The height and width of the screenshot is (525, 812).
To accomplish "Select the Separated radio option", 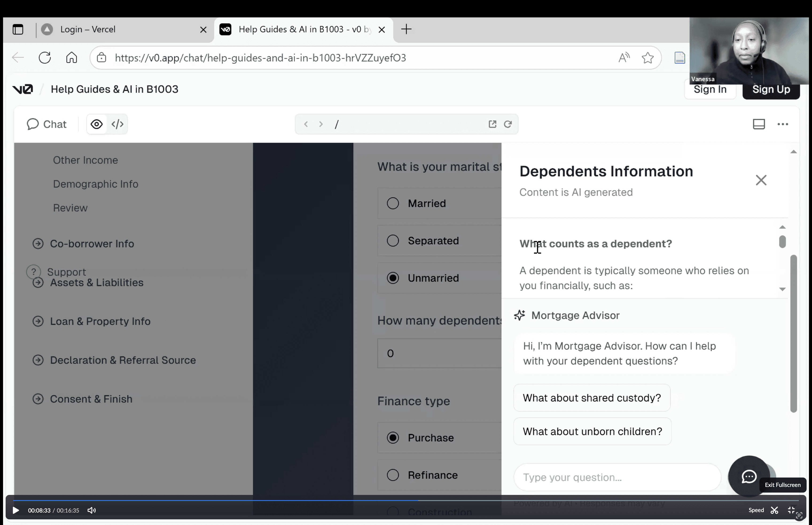I will coord(393,241).
